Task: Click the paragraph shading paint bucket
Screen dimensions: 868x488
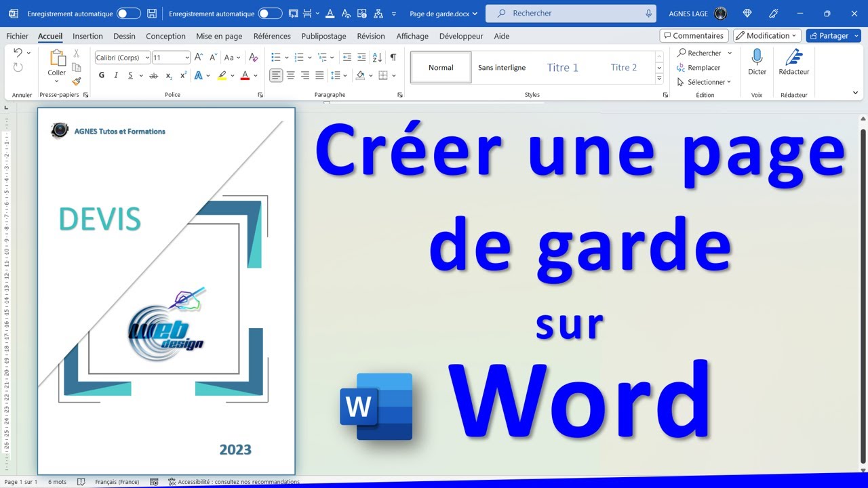Action: coord(361,75)
